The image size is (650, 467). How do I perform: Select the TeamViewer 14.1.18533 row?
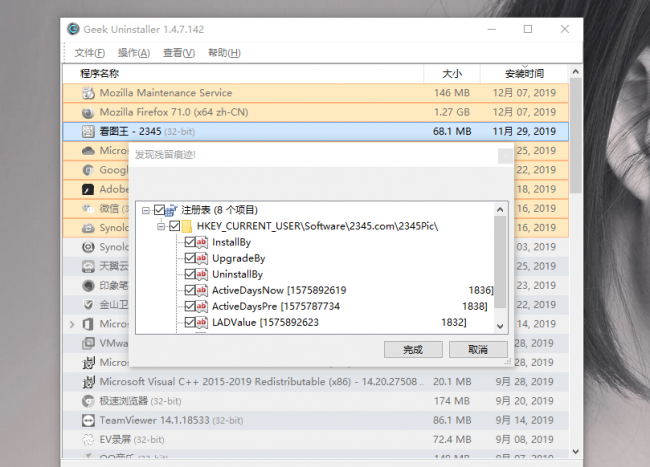point(315,421)
